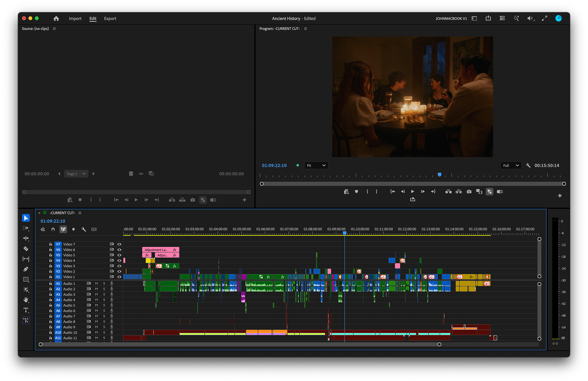Select the Track Select Forward tool
Viewport: 588px width, 381px height.
(26, 228)
